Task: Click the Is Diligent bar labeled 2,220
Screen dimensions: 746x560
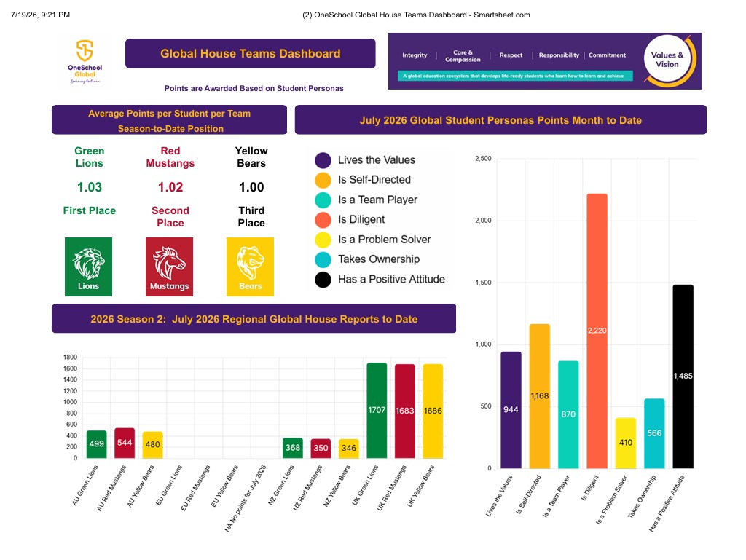Action: 597,331
